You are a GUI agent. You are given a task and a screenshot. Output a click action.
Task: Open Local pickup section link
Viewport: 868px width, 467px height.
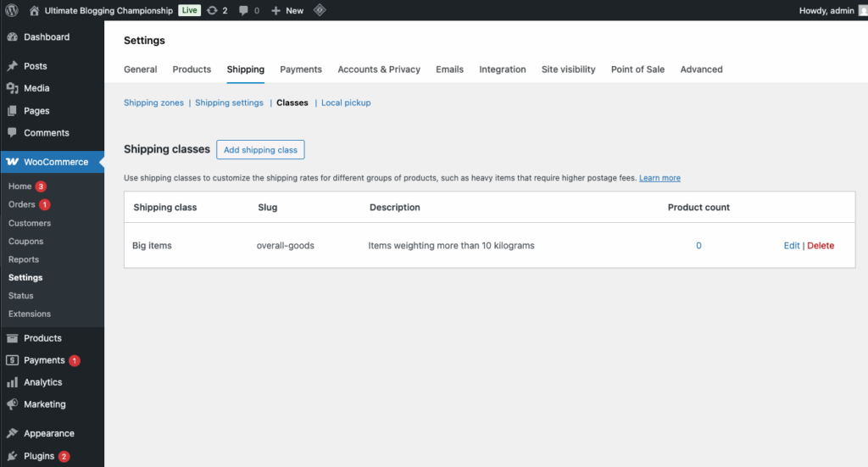346,103
